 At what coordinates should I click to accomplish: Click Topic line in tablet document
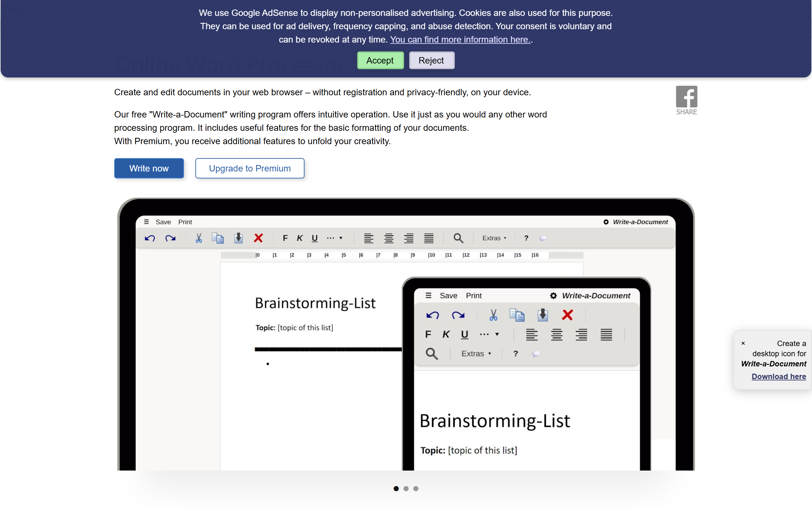(x=469, y=450)
